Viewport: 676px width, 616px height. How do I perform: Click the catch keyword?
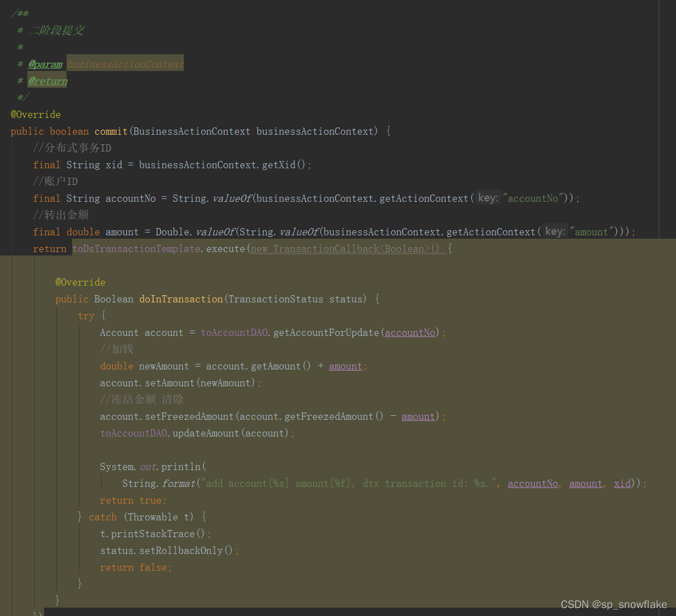103,517
